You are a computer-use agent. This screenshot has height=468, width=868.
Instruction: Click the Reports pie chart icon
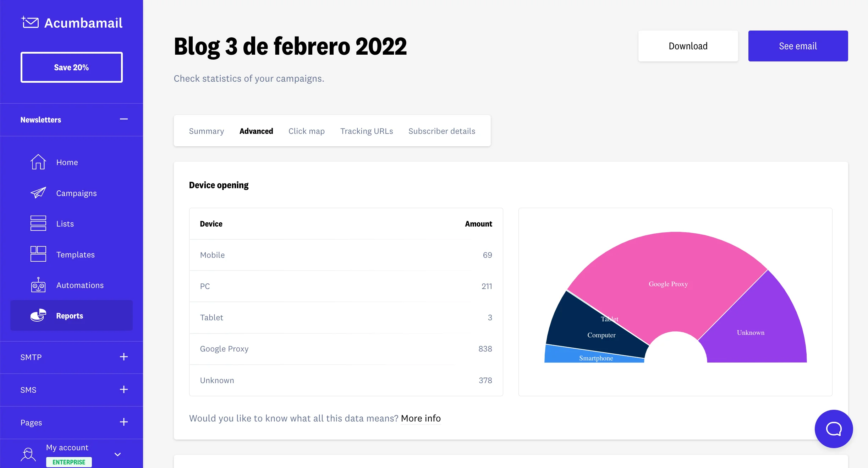click(x=38, y=315)
